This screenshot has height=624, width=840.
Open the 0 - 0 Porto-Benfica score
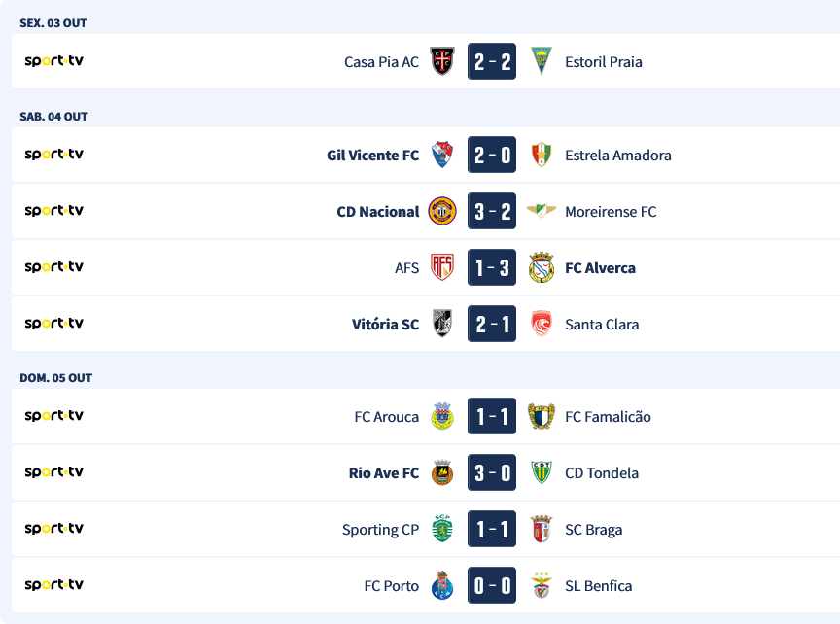tap(492, 586)
